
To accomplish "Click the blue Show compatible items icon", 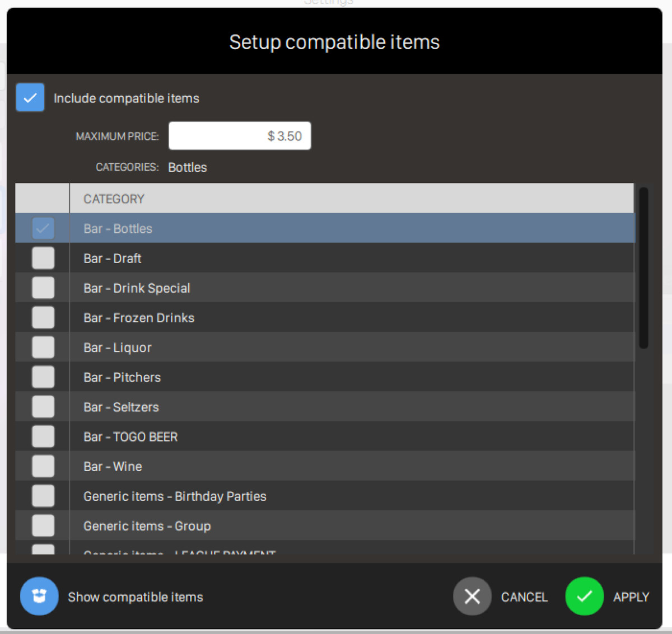I will pyautogui.click(x=39, y=597).
